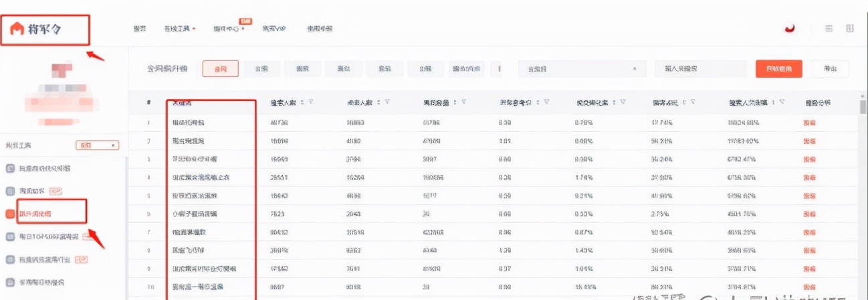Click the orange query button
Viewport: 868px width, 300px height.
[779, 69]
